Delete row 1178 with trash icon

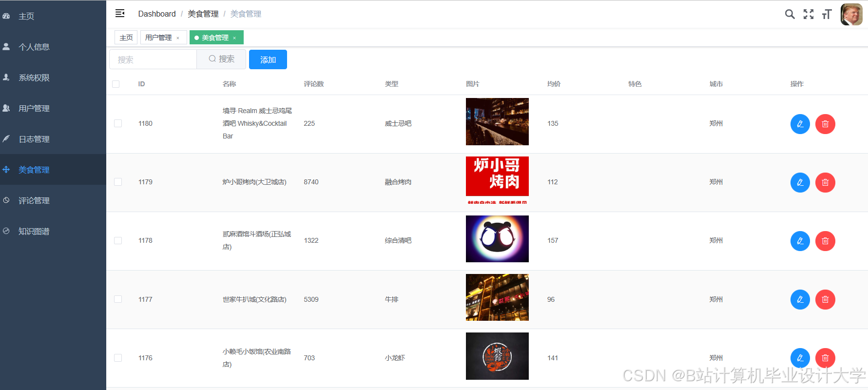(826, 241)
